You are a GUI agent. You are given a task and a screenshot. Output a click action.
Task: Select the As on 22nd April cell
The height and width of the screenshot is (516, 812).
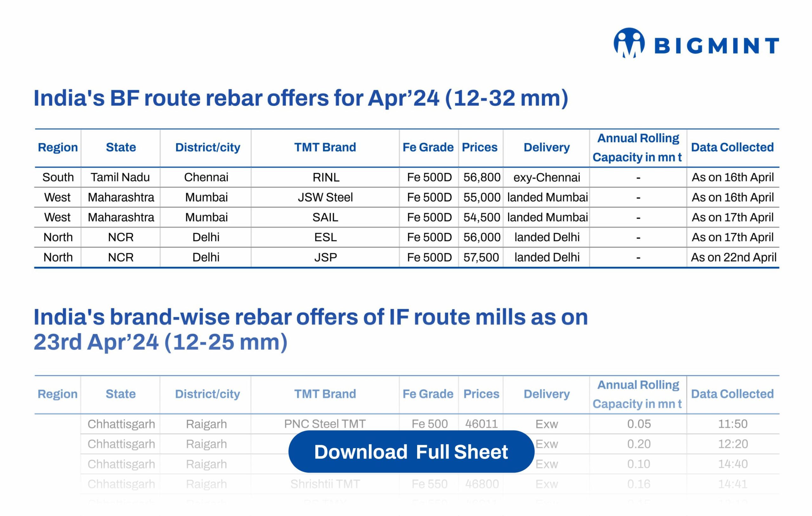coord(733,257)
